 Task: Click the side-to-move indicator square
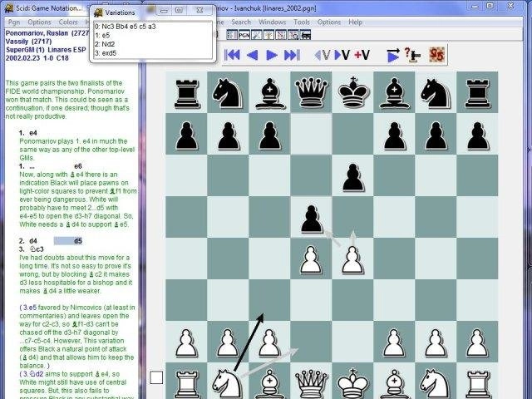pyautogui.click(x=156, y=377)
